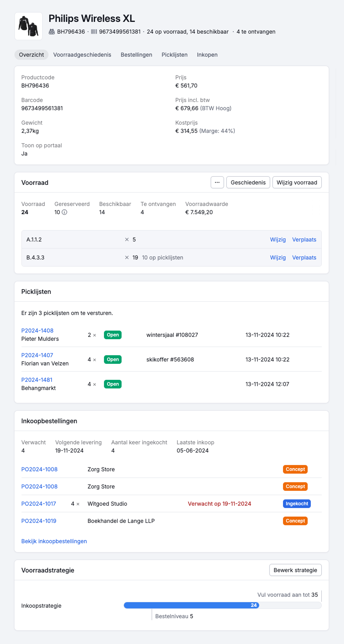Click the text 'skikoffer #563608'
The width and height of the screenshot is (344, 644).
[170, 360]
